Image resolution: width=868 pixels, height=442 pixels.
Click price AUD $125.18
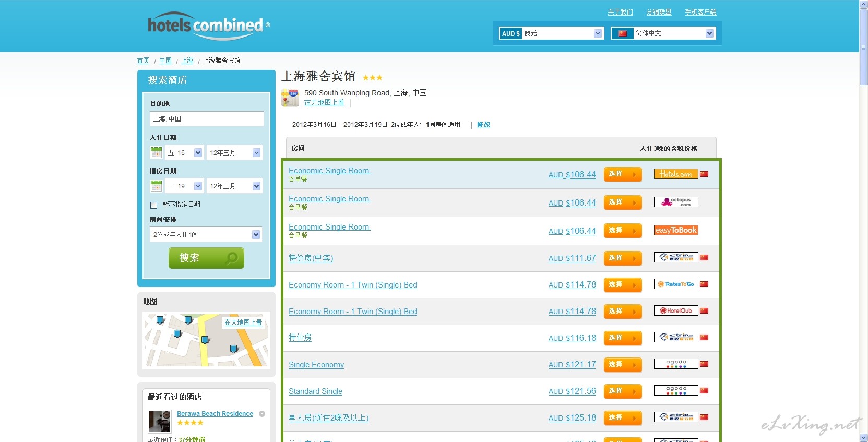tap(572, 418)
